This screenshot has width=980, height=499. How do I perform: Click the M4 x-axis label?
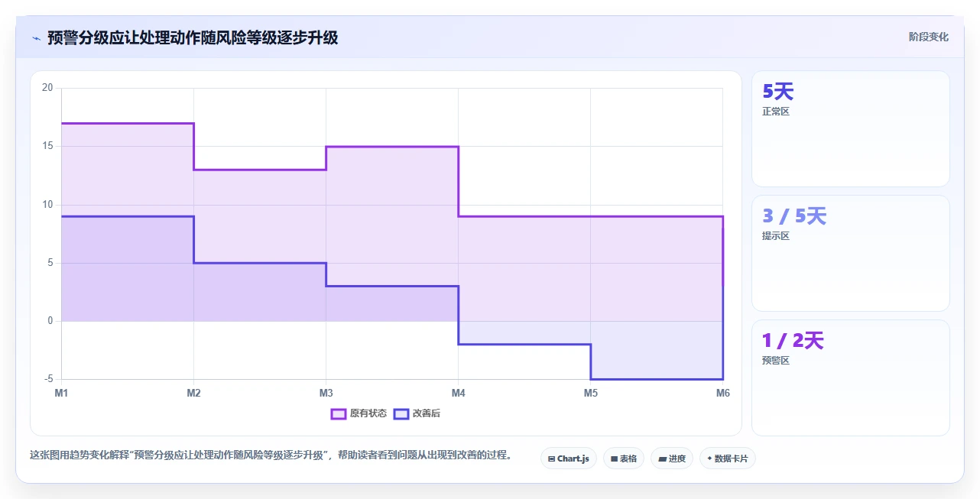458,393
